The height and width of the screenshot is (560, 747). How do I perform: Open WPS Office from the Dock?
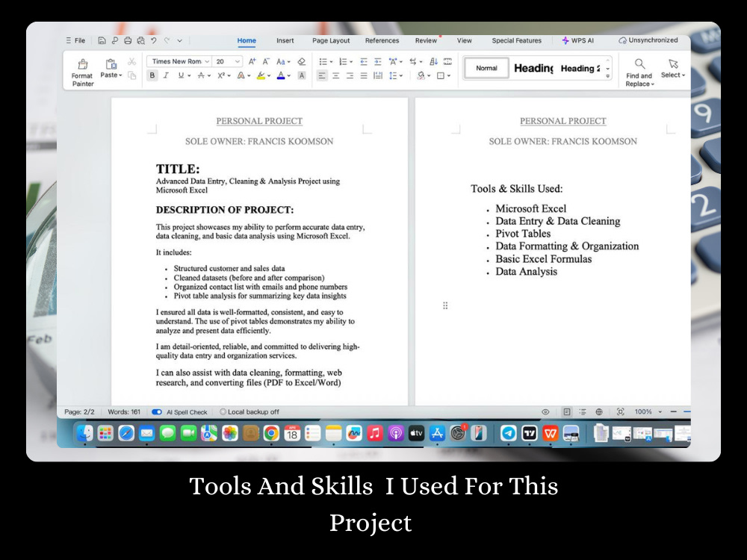(551, 433)
